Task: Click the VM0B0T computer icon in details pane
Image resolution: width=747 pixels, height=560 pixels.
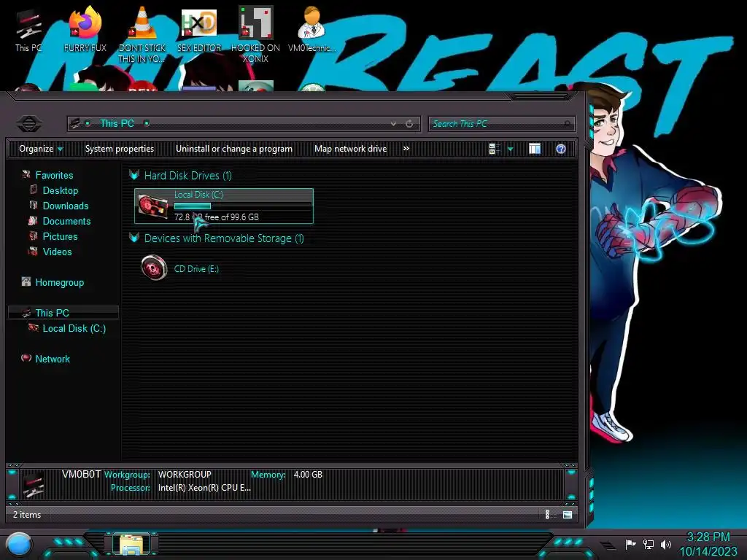Action: click(x=34, y=484)
